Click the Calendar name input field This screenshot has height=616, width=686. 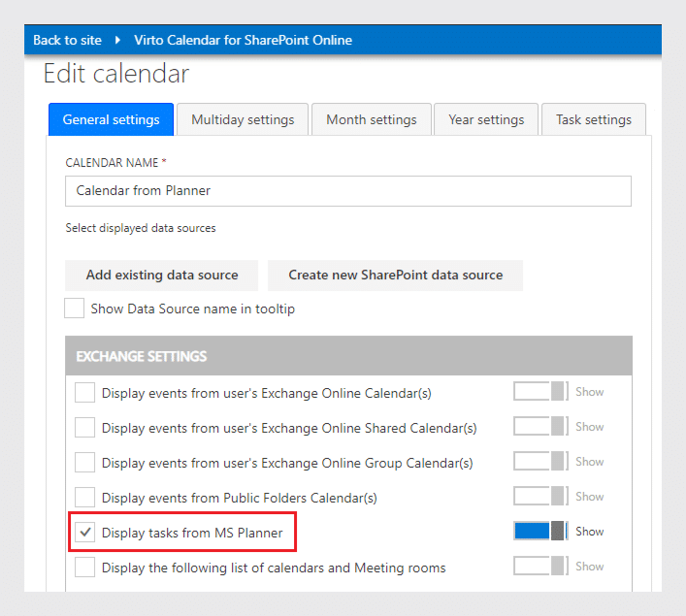click(348, 191)
